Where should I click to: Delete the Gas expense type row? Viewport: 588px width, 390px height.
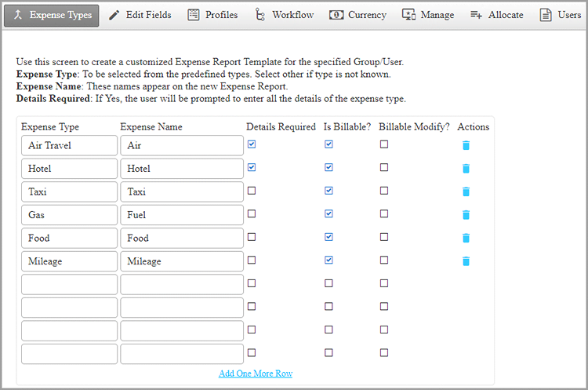click(x=466, y=214)
